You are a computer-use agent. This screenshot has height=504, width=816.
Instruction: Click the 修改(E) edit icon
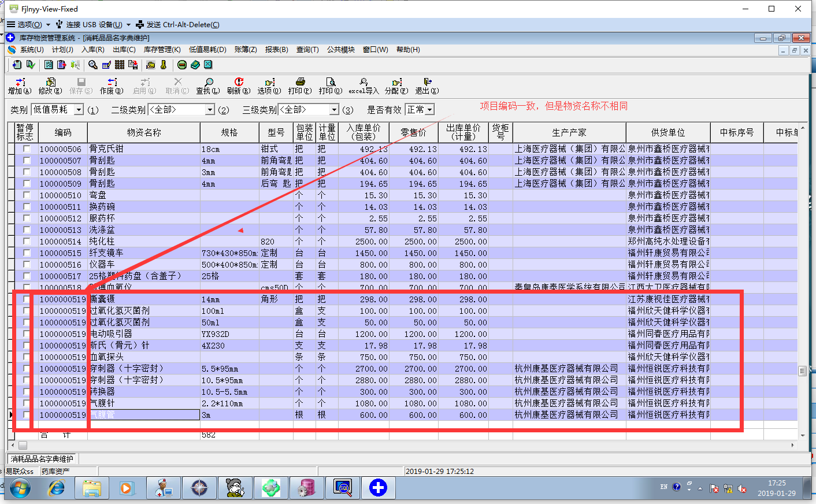[50, 83]
